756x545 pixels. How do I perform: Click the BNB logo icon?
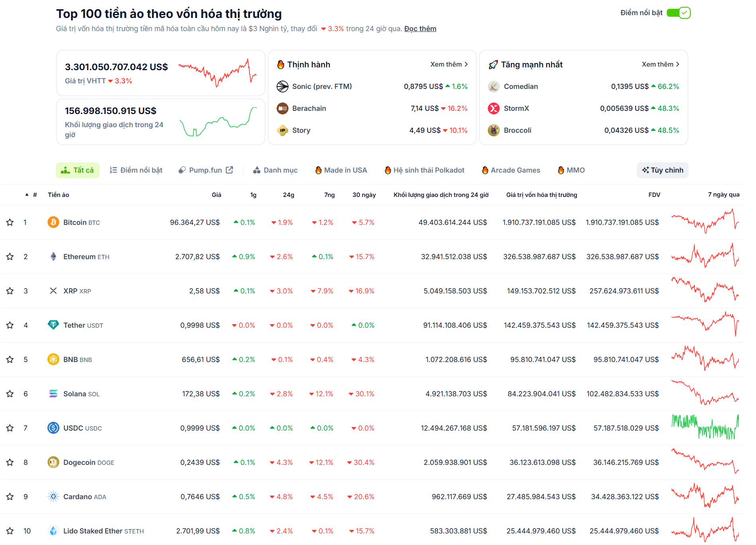[x=53, y=359]
